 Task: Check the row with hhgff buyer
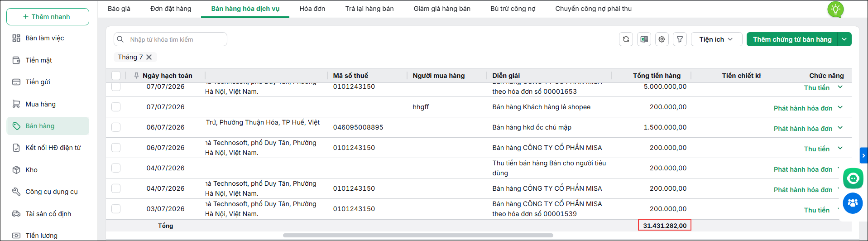pyautogui.click(x=116, y=107)
